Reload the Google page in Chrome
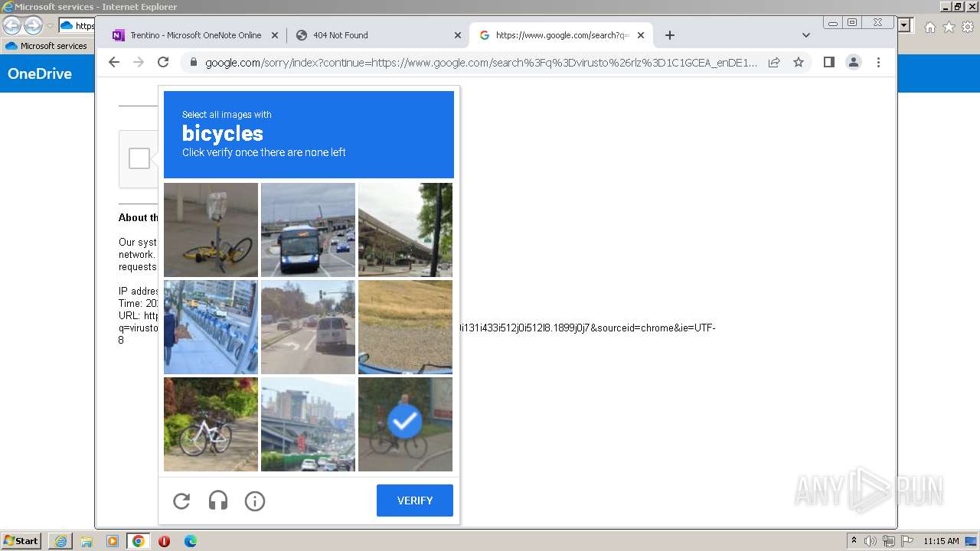The image size is (980, 551). coord(163,63)
